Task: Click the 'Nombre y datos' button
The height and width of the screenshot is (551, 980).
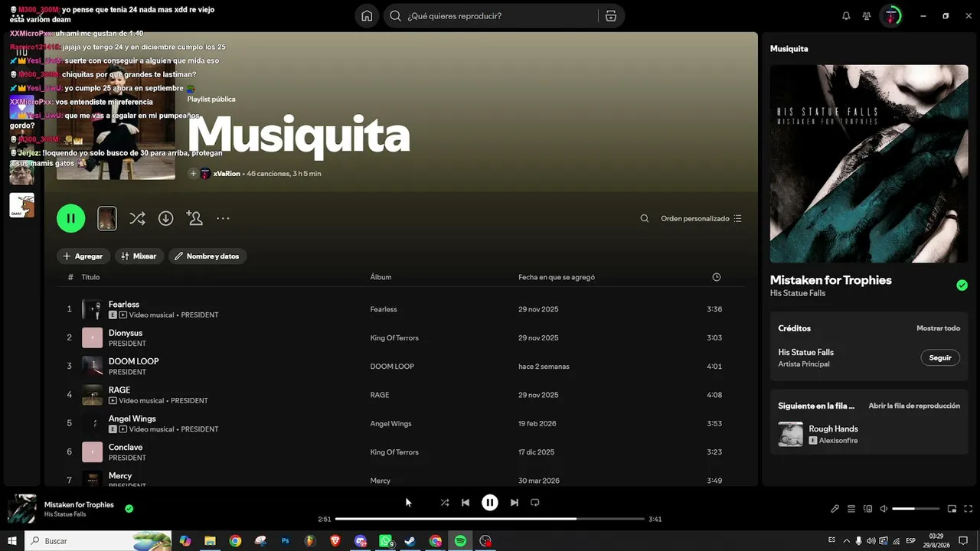Action: [207, 256]
